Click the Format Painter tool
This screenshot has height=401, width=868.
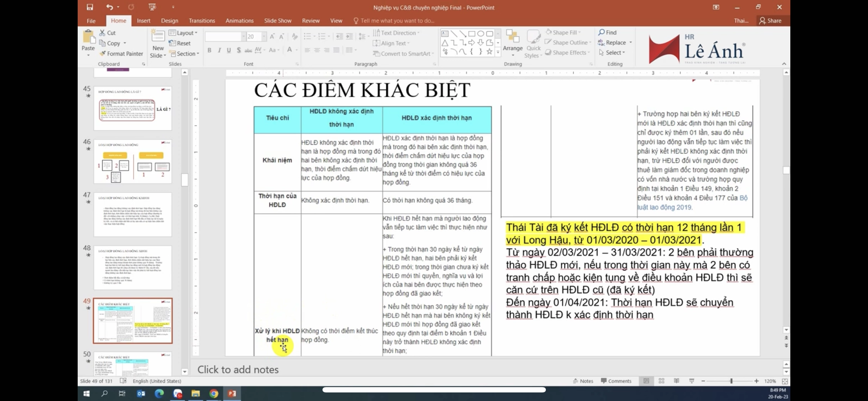pyautogui.click(x=121, y=53)
